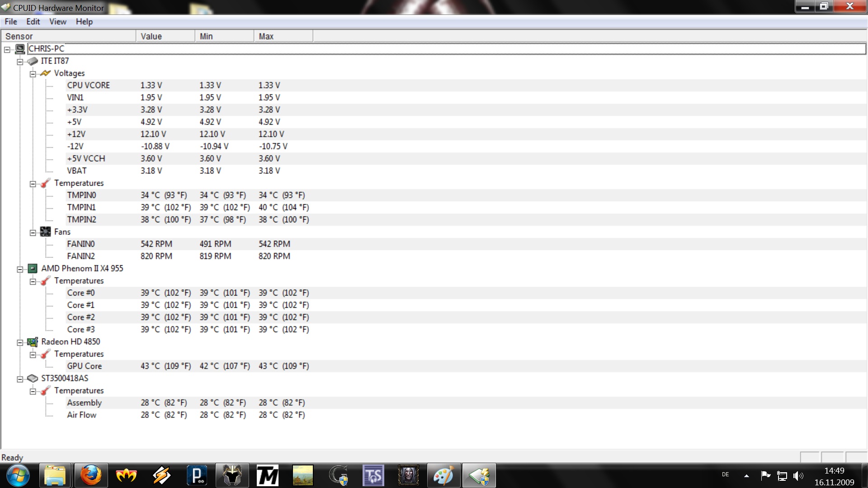Launch Firefox from the taskbar
868x488 pixels.
(x=91, y=476)
